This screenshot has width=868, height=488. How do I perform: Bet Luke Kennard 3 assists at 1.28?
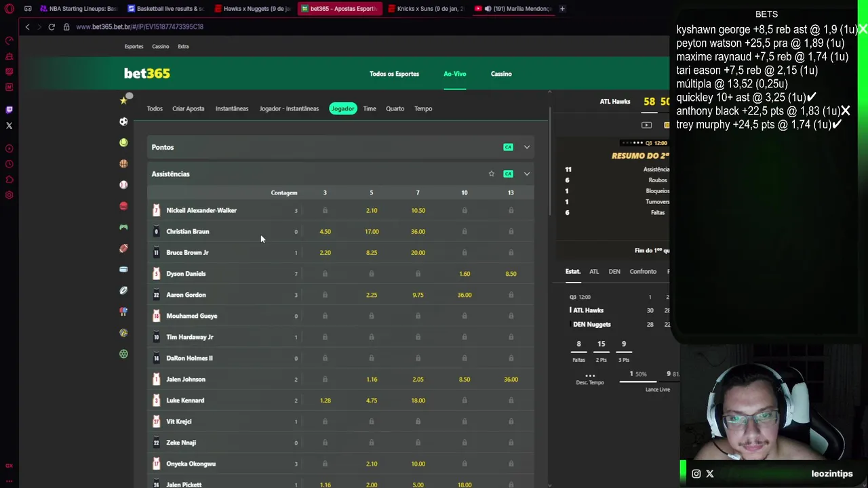click(325, 401)
